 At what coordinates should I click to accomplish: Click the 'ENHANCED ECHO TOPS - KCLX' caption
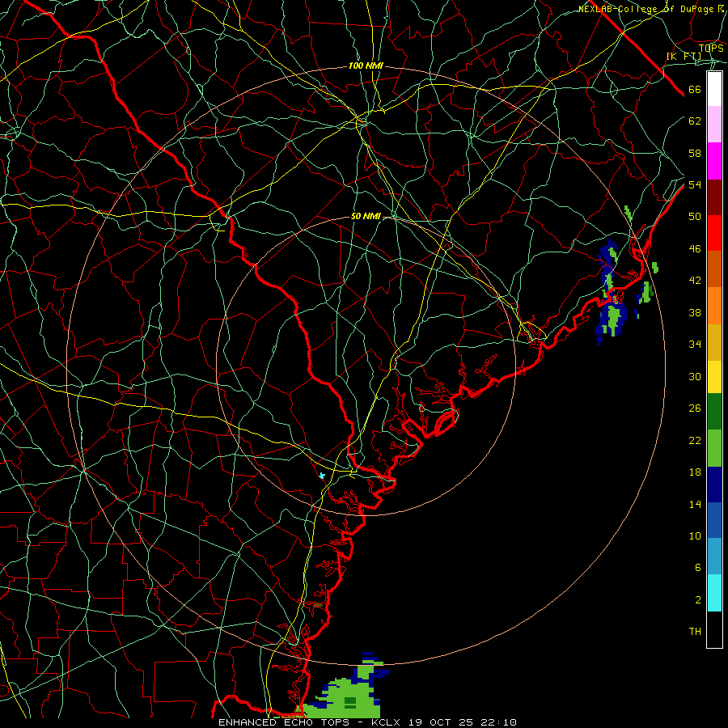(x=311, y=722)
